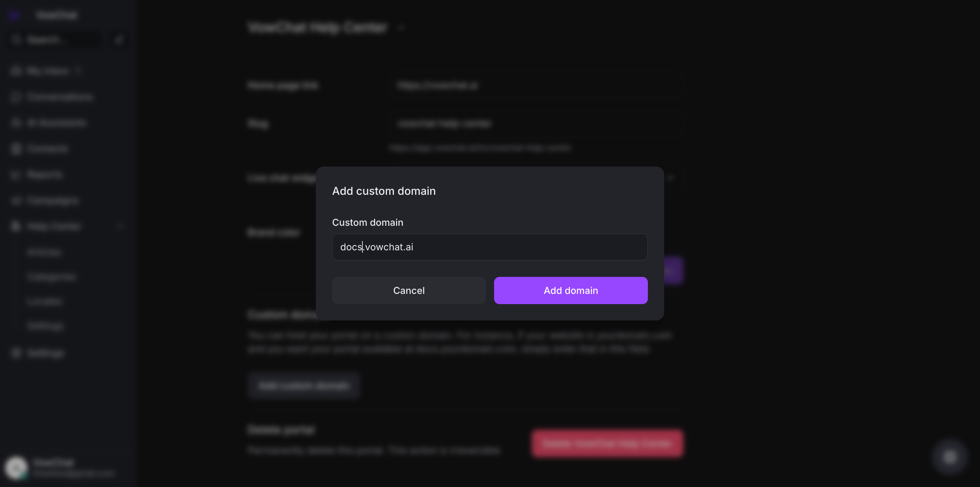Click the user profile avatar
Image resolution: width=980 pixels, height=487 pixels.
point(16,467)
